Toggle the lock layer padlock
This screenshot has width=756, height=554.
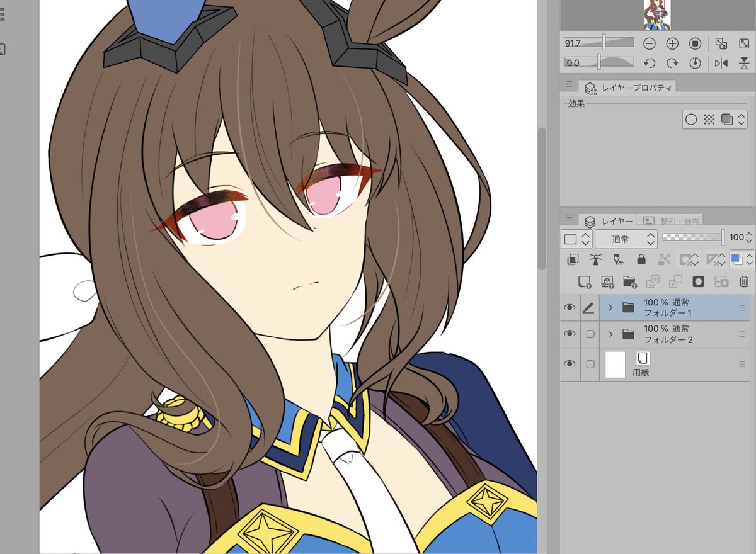tap(641, 259)
